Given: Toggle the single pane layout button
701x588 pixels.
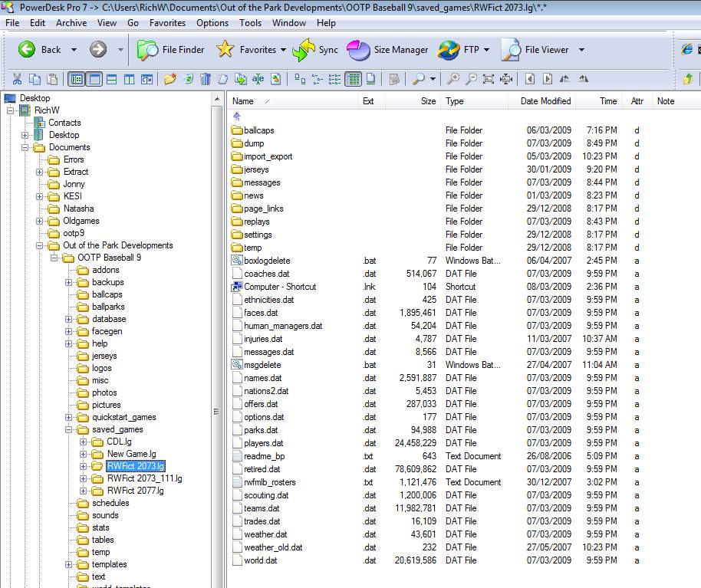Looking at the screenshot, I should (94, 79).
